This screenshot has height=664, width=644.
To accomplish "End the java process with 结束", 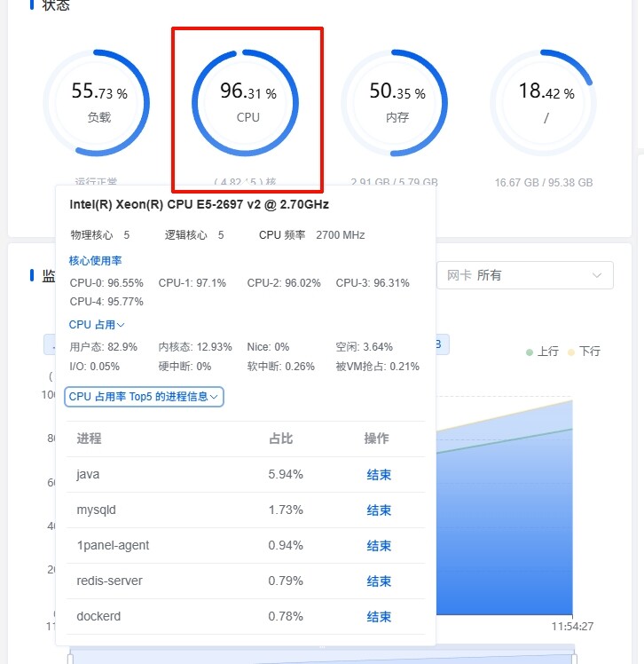I will click(x=379, y=475).
